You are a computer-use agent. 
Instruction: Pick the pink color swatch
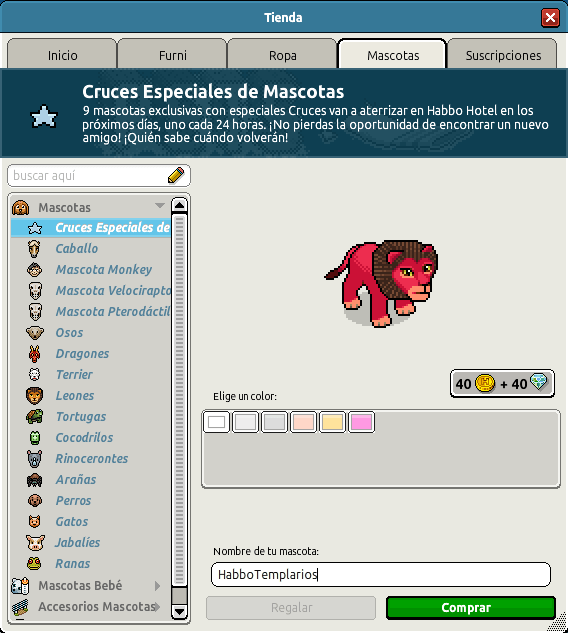[361, 422]
